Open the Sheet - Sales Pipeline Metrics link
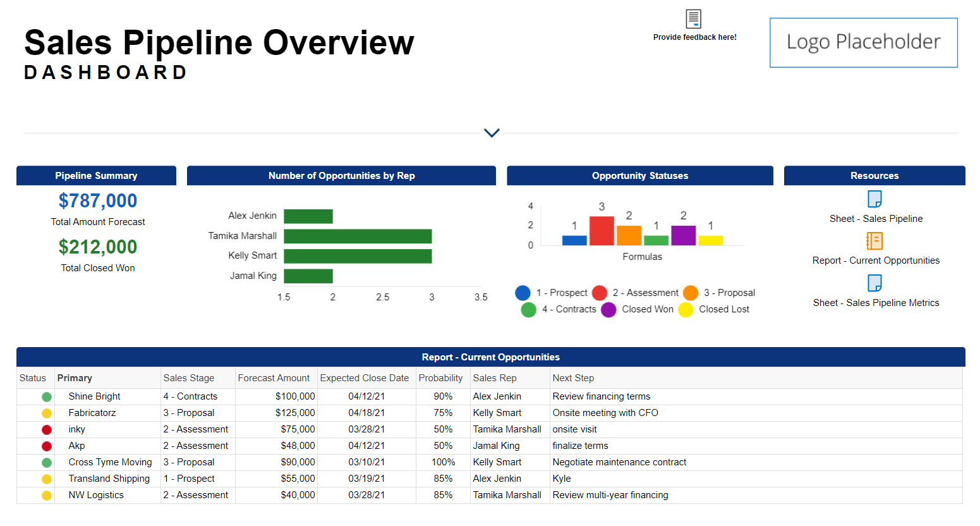Image resolution: width=980 pixels, height=526 pixels. 876,303
